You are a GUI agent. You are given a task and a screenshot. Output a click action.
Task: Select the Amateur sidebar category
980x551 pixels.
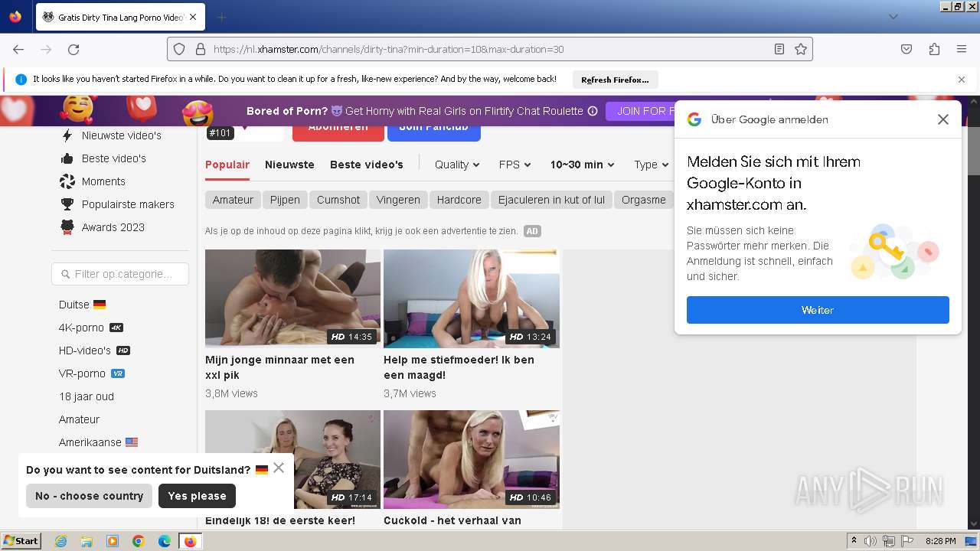click(80, 419)
